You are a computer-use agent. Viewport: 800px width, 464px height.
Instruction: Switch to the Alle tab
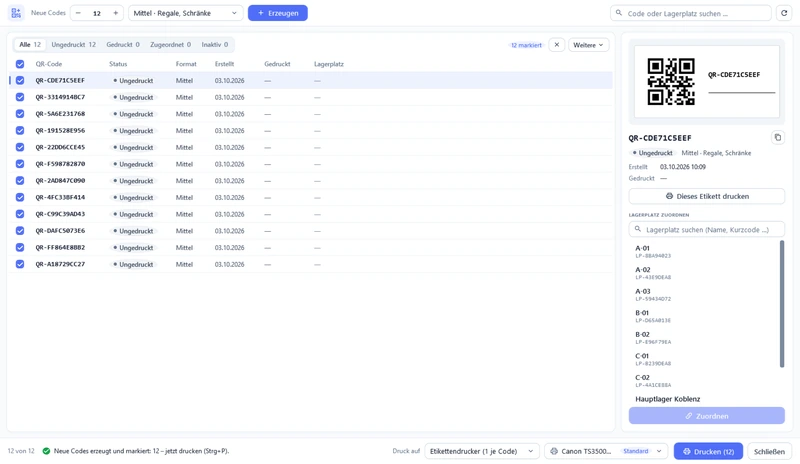point(30,45)
